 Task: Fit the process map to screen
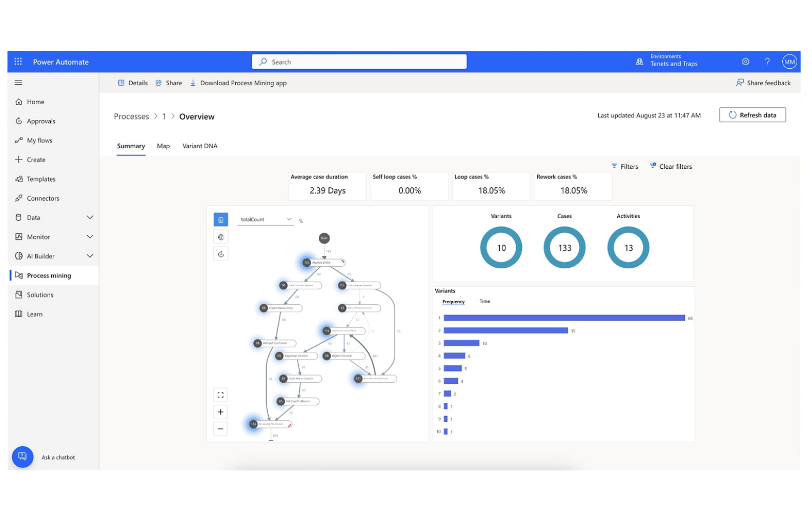[220, 395]
